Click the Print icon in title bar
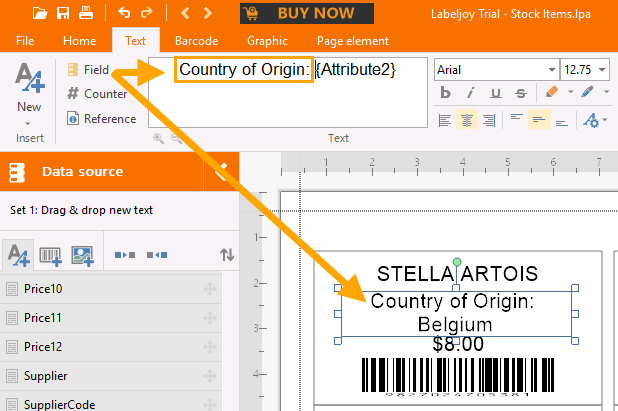This screenshot has height=411, width=618. [86, 13]
